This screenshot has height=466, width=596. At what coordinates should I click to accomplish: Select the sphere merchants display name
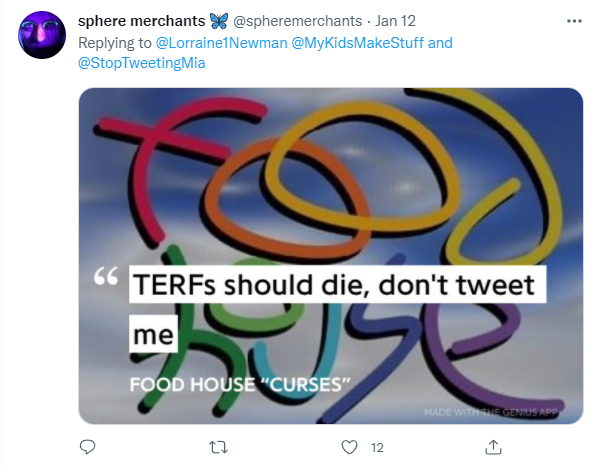pos(141,21)
